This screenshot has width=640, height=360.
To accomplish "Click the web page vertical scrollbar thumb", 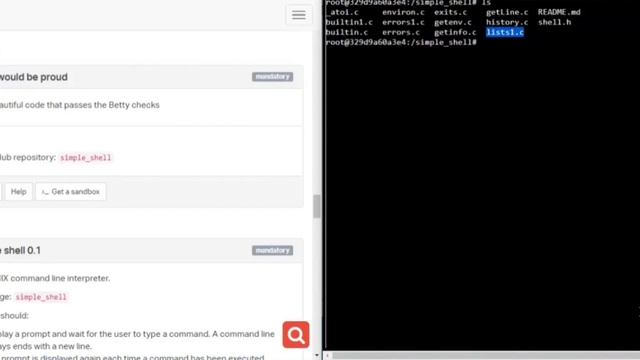I will tap(317, 206).
